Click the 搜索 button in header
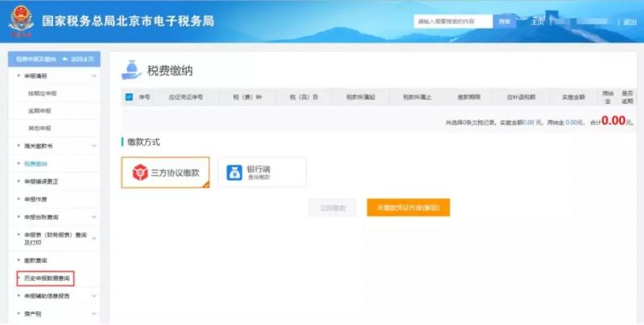 click(505, 22)
